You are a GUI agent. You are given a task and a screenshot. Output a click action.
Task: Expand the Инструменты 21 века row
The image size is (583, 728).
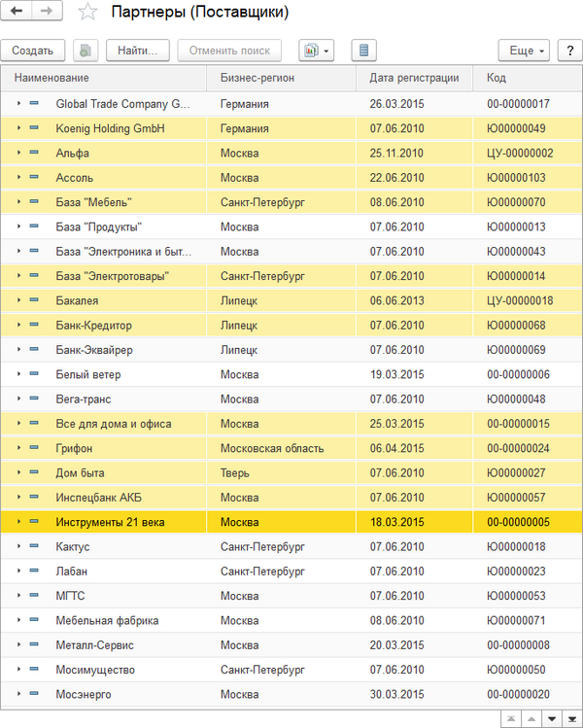[x=18, y=522]
